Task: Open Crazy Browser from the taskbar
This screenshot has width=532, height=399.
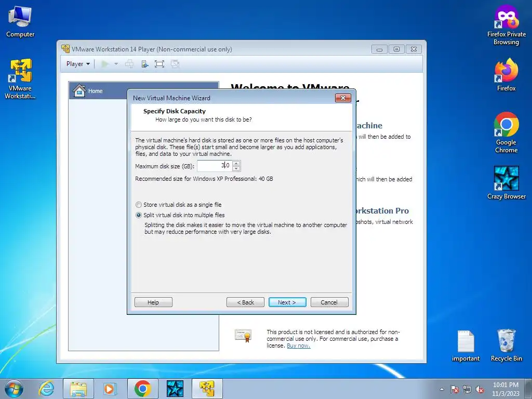Action: pos(175,389)
